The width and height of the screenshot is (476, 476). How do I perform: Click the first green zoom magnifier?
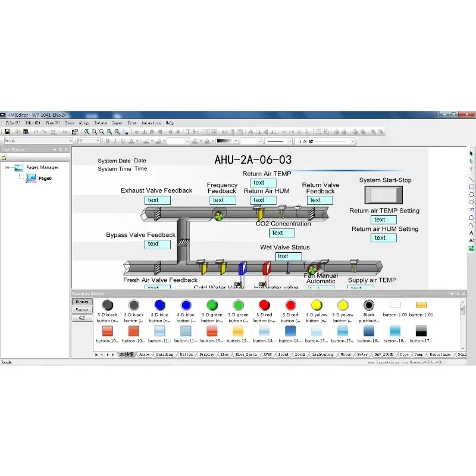coord(86,131)
